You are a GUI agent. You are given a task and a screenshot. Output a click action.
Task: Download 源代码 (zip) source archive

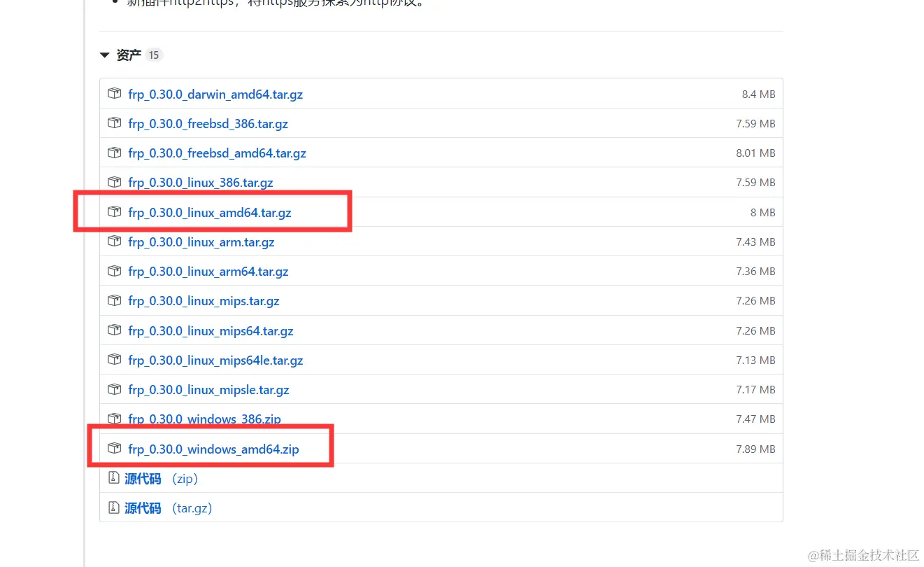coord(162,479)
